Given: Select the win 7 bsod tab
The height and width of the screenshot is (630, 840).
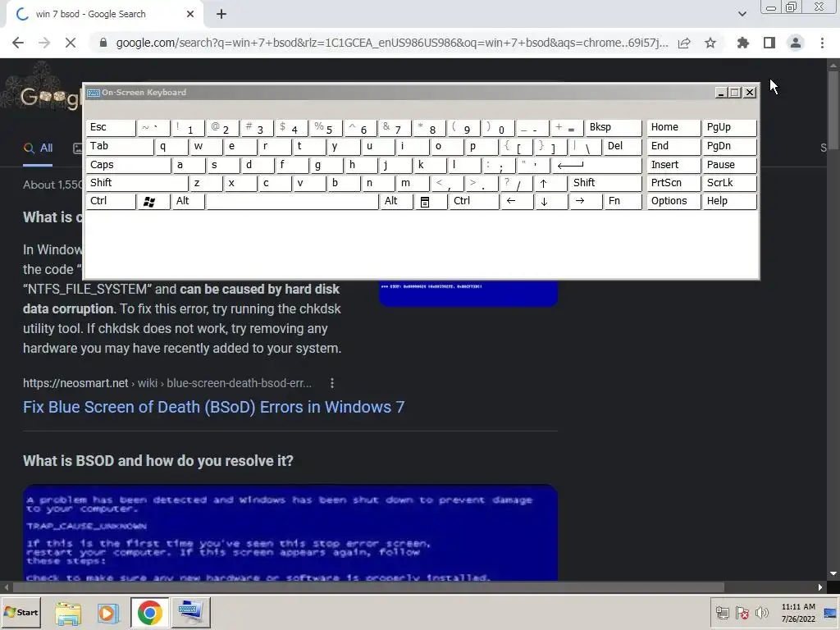Looking at the screenshot, I should (105, 15).
